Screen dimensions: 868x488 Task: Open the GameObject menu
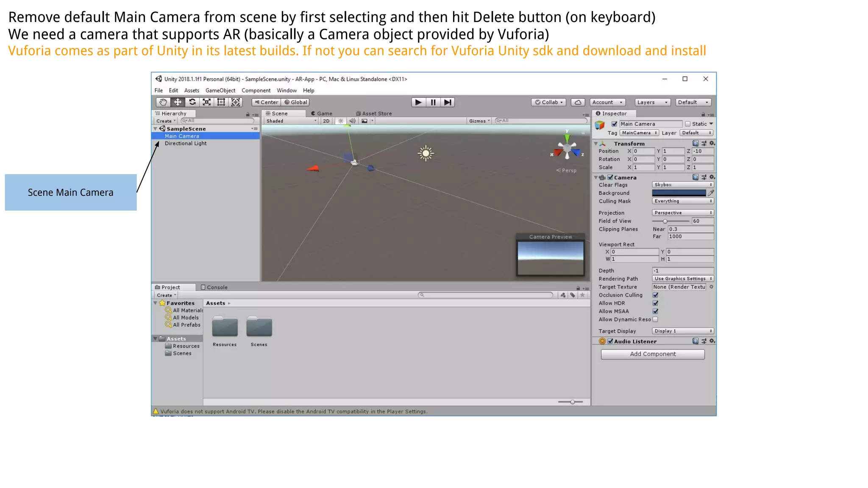click(220, 90)
